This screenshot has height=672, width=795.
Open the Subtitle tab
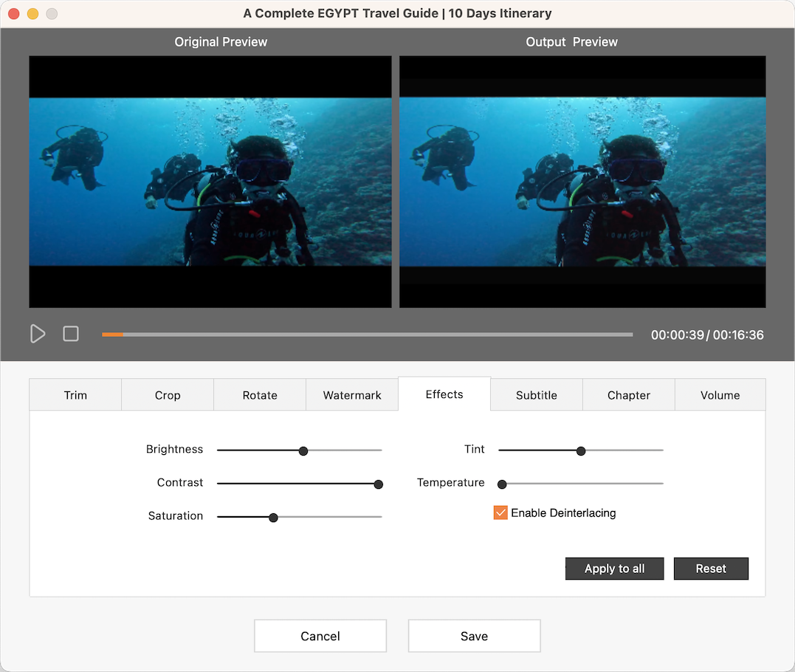537,395
